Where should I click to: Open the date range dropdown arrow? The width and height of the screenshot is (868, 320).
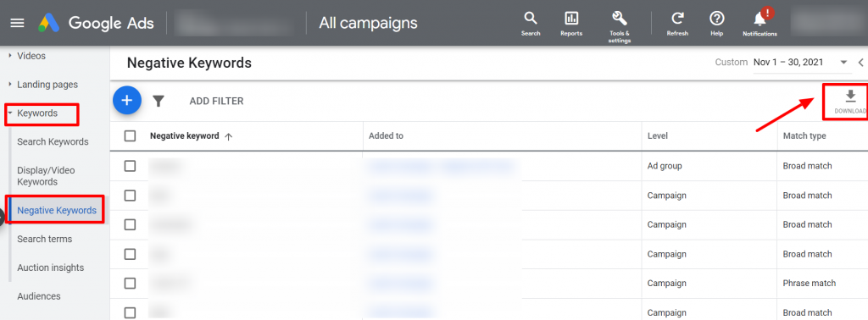coord(843,62)
